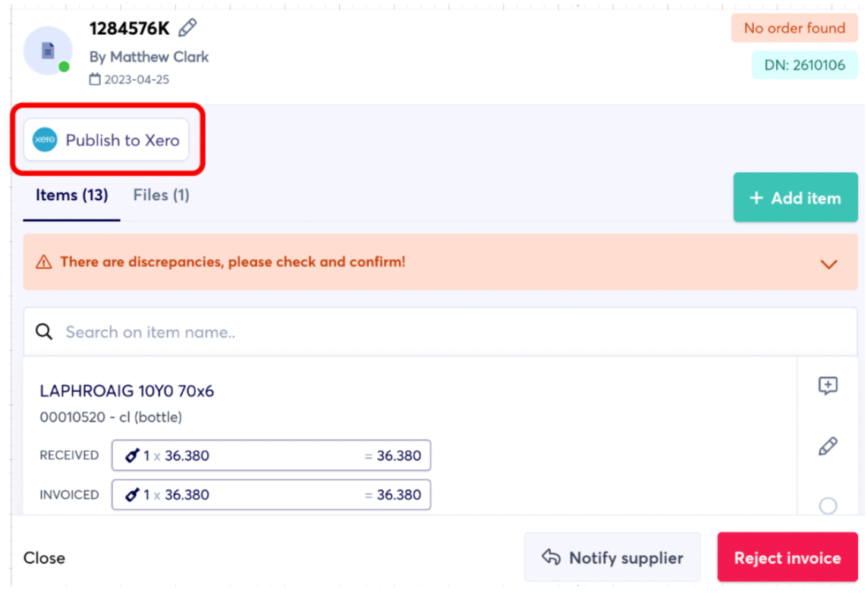Select the radio circle for Laphroaig item
The width and height of the screenshot is (868, 602).
[x=828, y=505]
